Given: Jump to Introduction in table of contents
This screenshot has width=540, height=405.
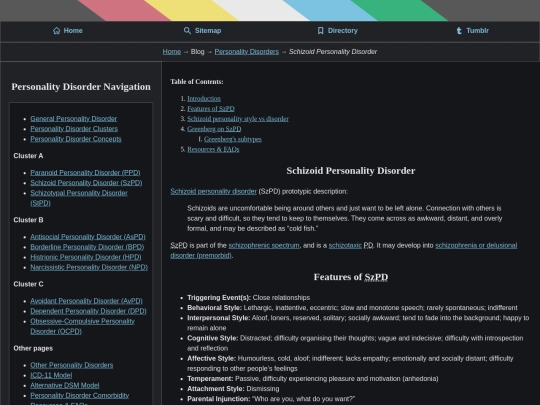Looking at the screenshot, I should pyautogui.click(x=204, y=98).
